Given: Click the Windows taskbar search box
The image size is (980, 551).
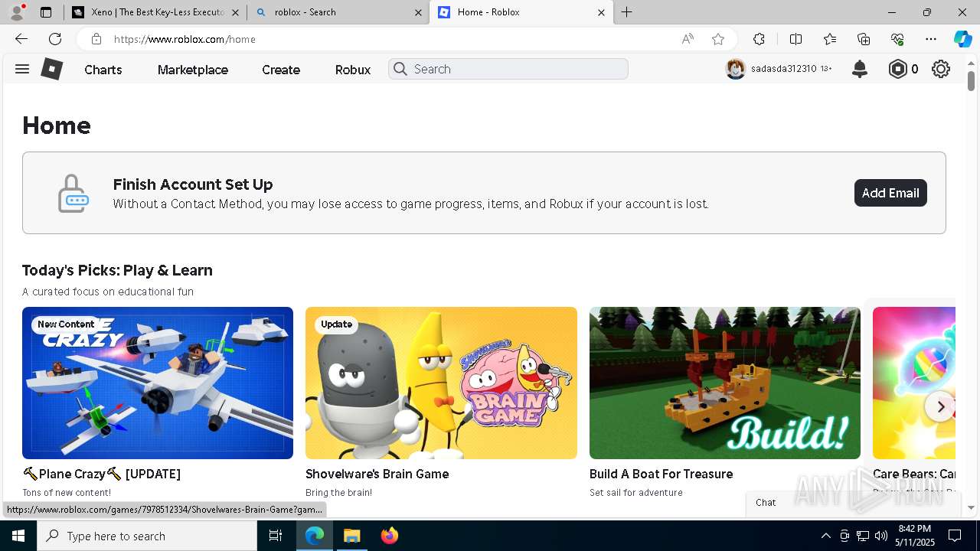Looking at the screenshot, I should coord(147,536).
